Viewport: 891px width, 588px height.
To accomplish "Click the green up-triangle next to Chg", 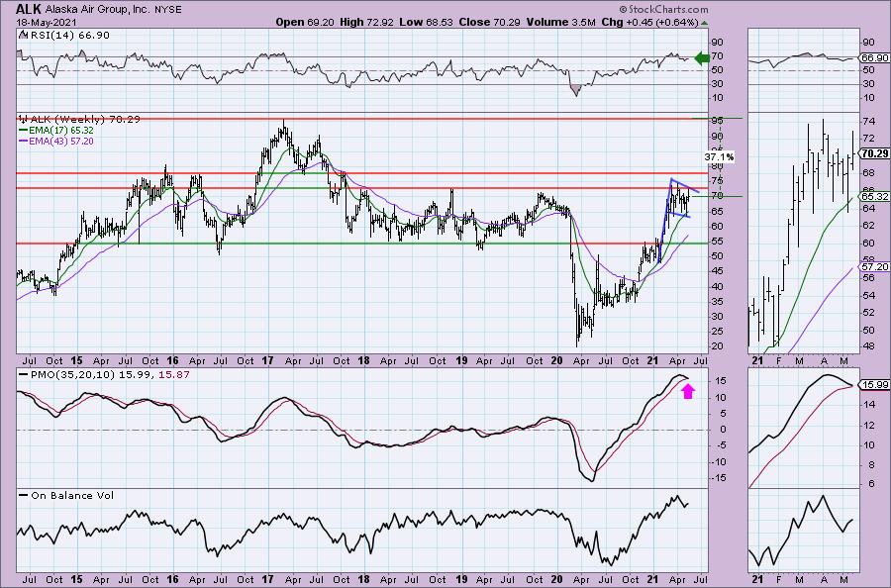I will pos(704,23).
